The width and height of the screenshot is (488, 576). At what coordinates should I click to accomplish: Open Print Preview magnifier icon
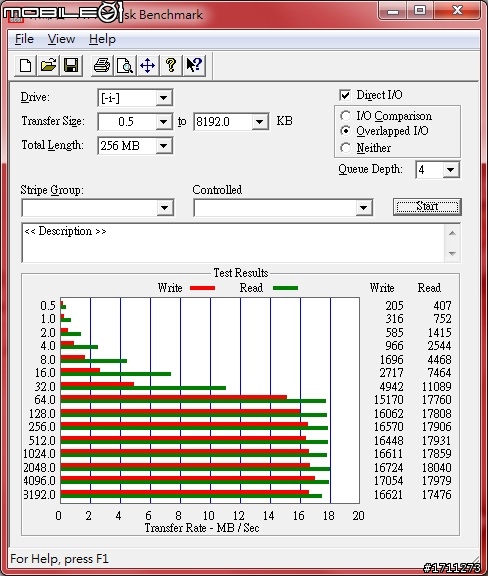125,66
